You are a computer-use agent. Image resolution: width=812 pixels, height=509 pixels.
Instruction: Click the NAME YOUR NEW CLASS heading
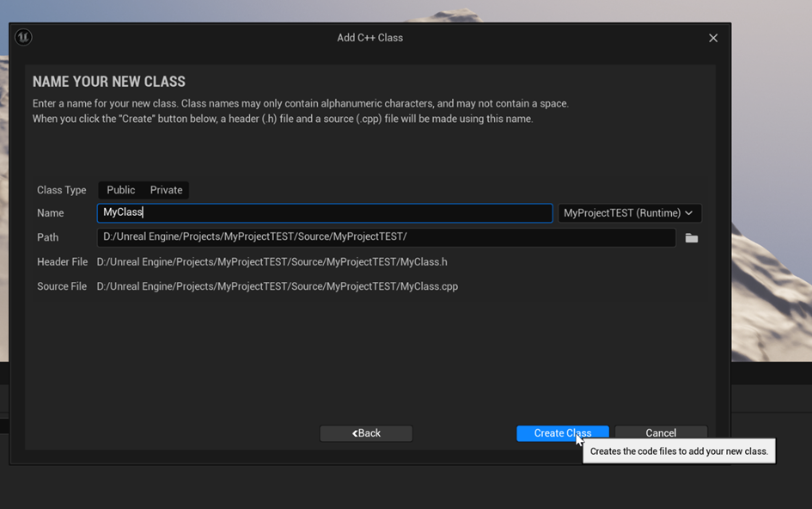pos(109,82)
